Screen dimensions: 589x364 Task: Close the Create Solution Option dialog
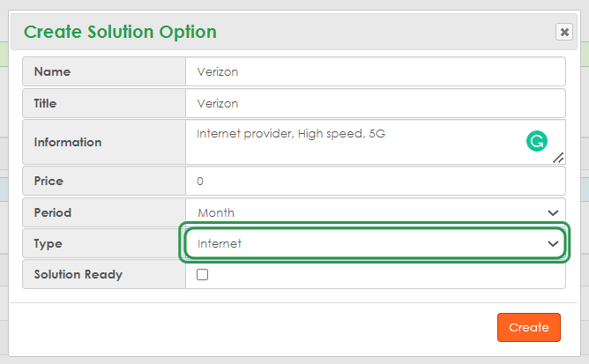[563, 33]
